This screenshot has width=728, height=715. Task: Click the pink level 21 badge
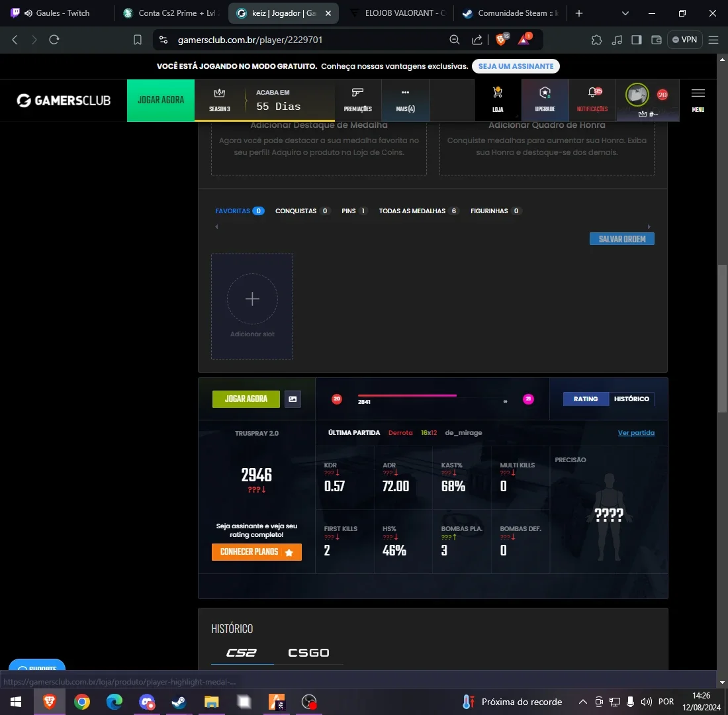pyautogui.click(x=528, y=399)
